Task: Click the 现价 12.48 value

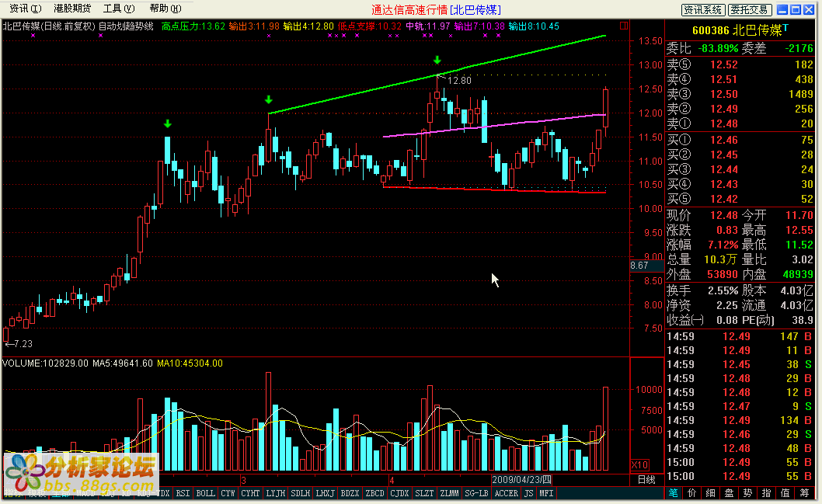Action: coord(723,215)
